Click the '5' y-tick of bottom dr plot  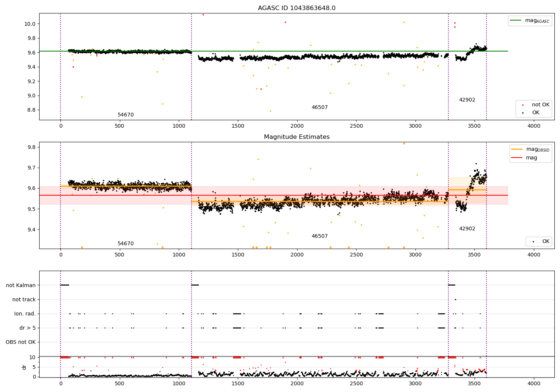[34, 367]
